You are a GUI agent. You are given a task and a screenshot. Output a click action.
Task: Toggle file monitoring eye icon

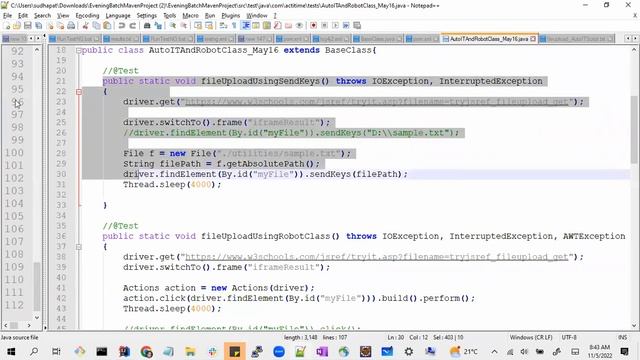[x=300, y=25]
